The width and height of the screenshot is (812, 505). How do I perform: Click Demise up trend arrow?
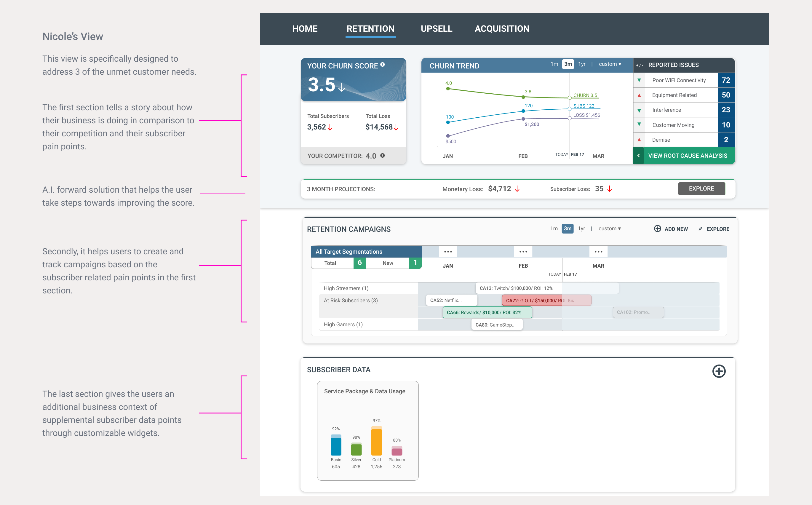[x=639, y=140]
